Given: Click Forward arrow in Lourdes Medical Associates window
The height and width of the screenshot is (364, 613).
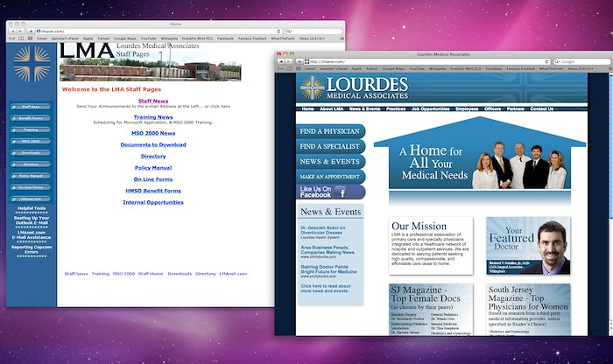Looking at the screenshot, I should coord(289,62).
